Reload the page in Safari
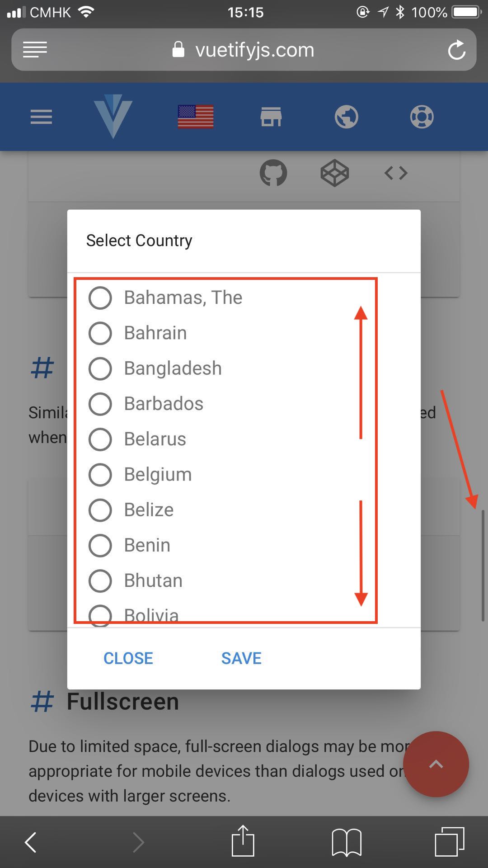This screenshot has height=868, width=488. click(x=457, y=50)
